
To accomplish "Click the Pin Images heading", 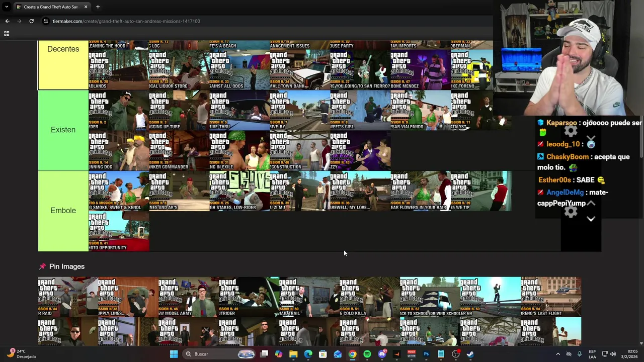I will pos(67,266).
